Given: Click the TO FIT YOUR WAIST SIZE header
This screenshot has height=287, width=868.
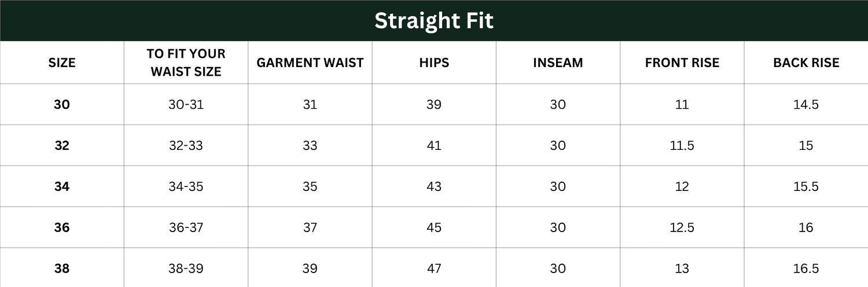Looking at the screenshot, I should tap(186, 62).
